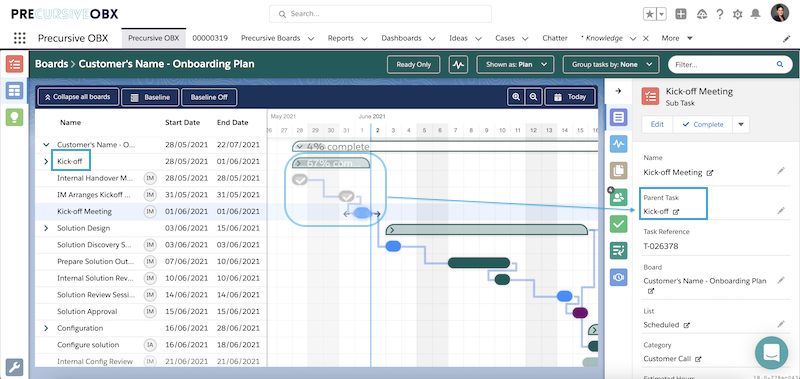Expand the Solution Design group chevron
This screenshot has height=379, width=800.
click(46, 228)
